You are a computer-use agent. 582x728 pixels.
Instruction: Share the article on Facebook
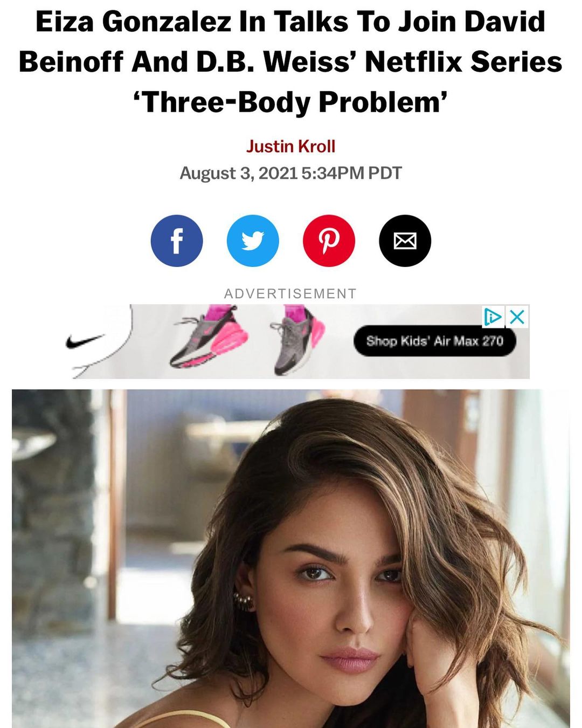tap(177, 241)
